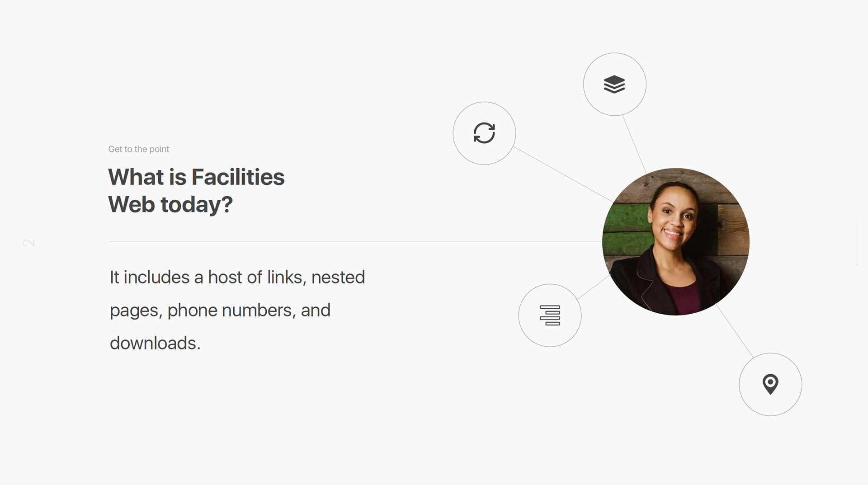
Task: Select the location pin icon
Action: click(770, 385)
